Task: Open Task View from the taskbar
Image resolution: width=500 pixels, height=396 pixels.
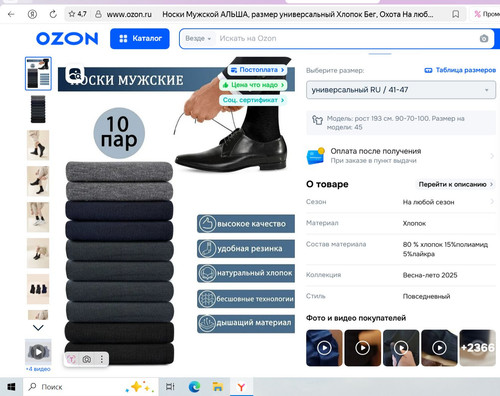Action: 170,387
